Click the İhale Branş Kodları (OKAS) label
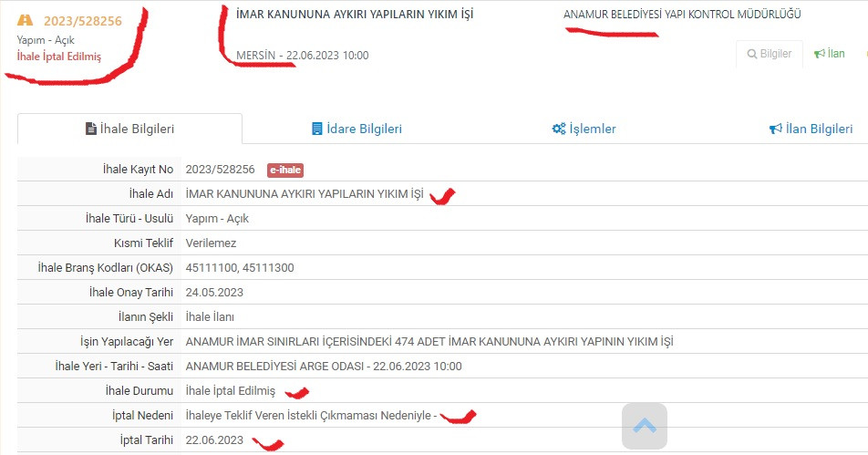Screen dimensions: 868x455 (x=105, y=268)
